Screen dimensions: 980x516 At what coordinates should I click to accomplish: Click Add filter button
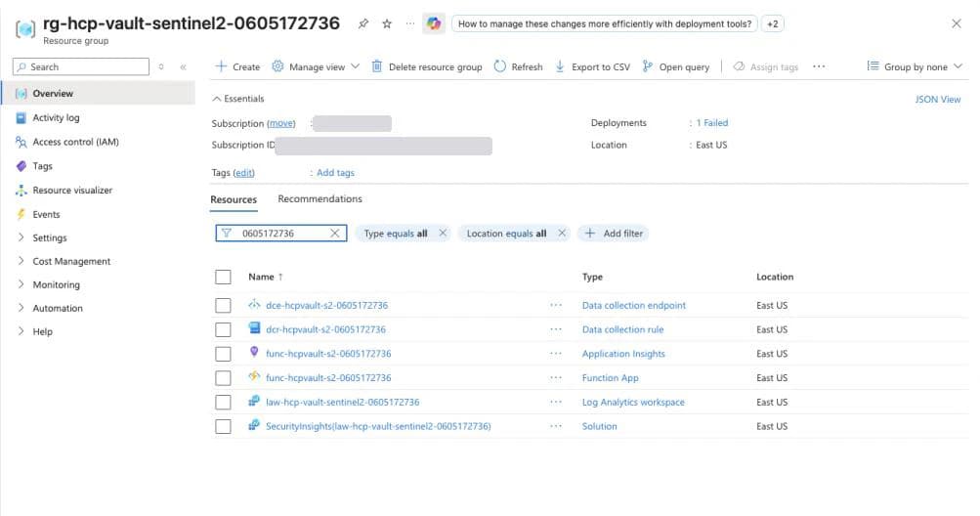(x=614, y=234)
